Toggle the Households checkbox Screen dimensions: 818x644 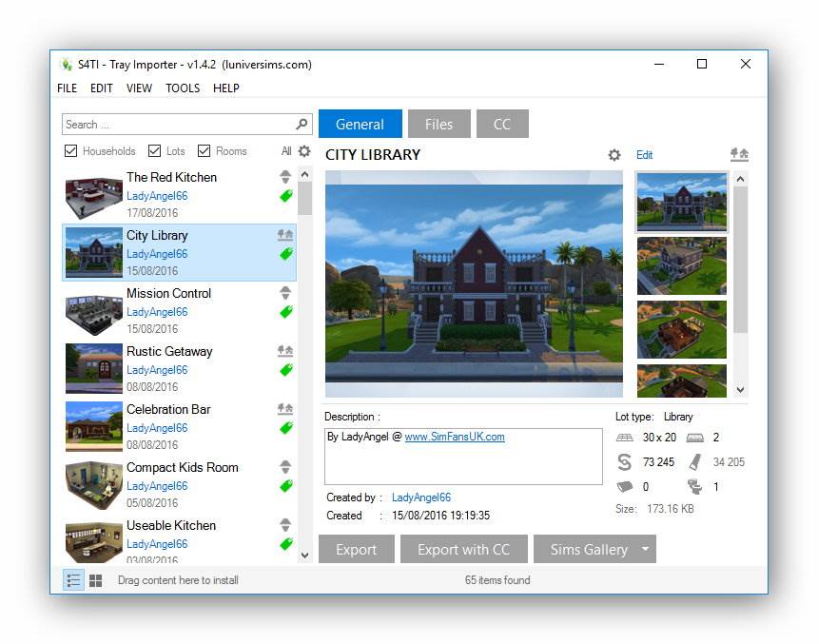[x=70, y=151]
